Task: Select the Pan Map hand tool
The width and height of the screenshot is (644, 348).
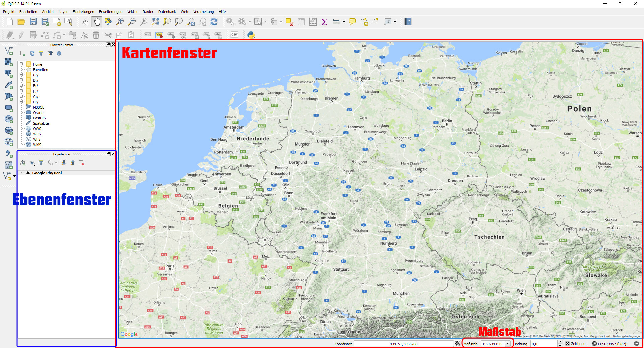Action: pyautogui.click(x=97, y=22)
